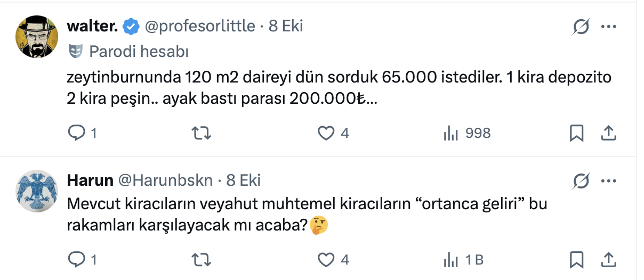Open more options menu on walter.'s tweet
644x280 pixels.
[x=608, y=27]
